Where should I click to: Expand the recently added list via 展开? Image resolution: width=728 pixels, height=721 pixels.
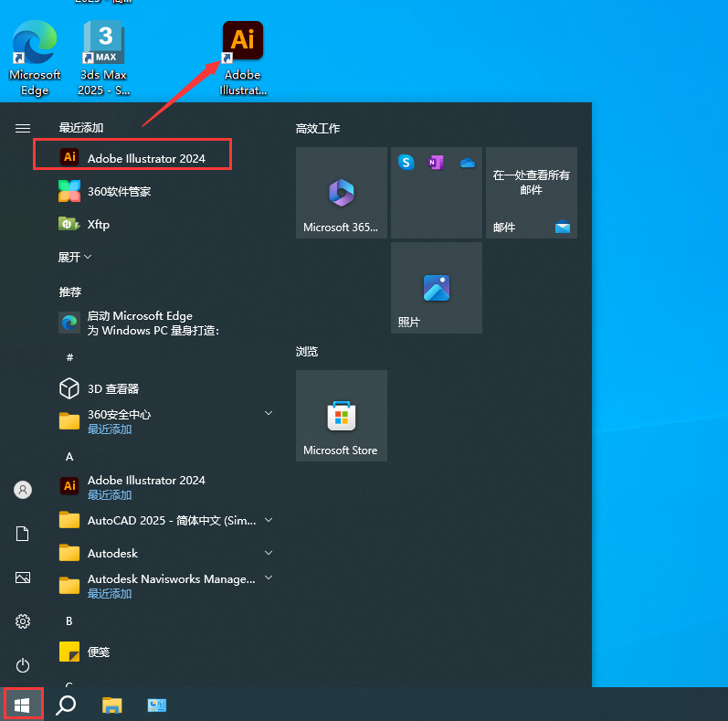[75, 258]
